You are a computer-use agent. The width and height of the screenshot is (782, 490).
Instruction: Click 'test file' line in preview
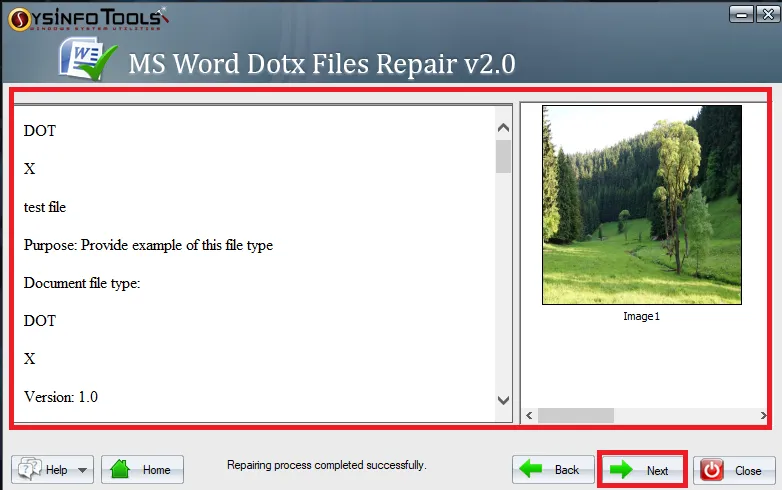tap(45, 207)
